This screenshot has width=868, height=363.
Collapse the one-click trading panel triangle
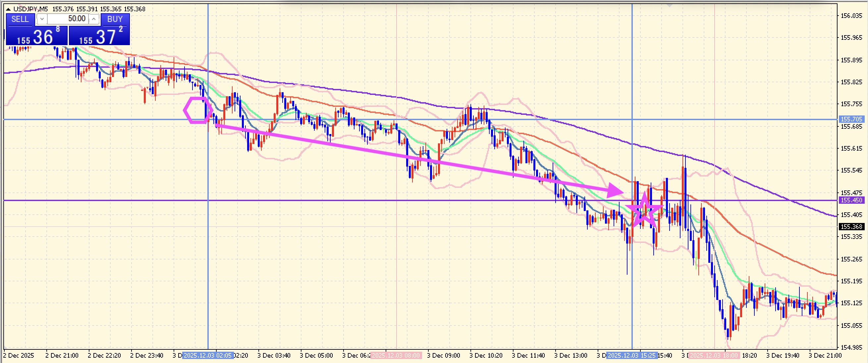[8, 9]
